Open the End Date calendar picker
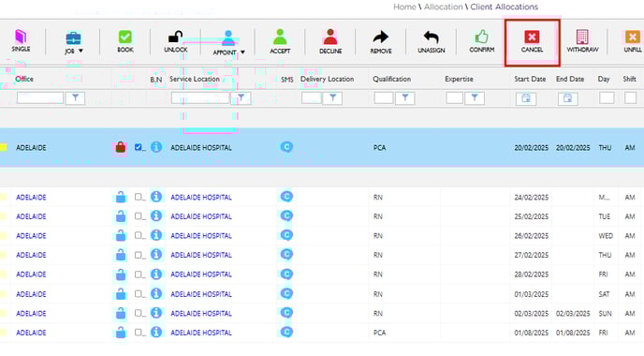This screenshot has width=644, height=356. click(x=567, y=98)
